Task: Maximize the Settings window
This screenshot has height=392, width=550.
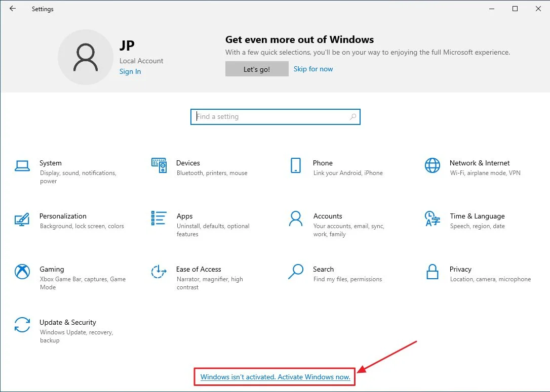Action: coord(515,9)
